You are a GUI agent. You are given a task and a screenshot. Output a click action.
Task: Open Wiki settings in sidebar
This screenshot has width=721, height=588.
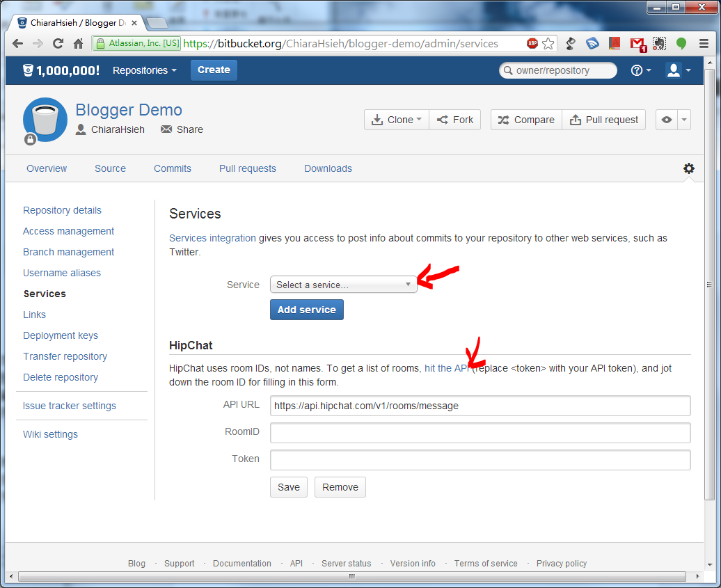[x=50, y=434]
